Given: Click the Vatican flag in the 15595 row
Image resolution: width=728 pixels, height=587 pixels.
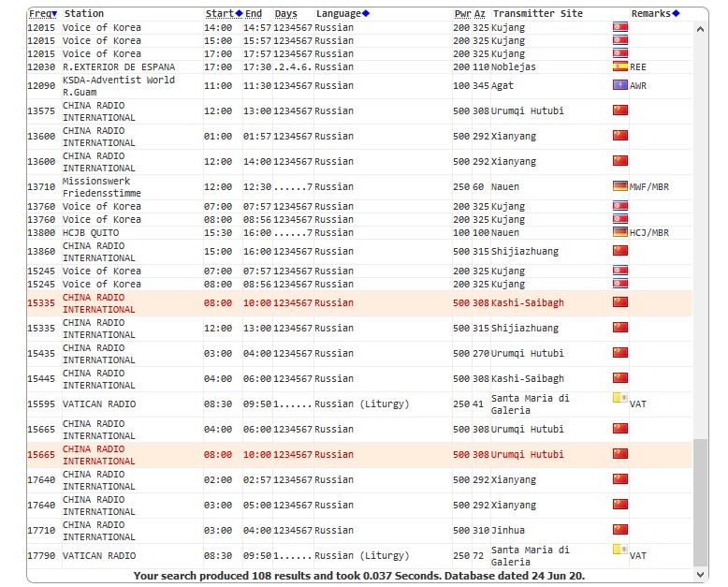Looking at the screenshot, I should (620, 398).
